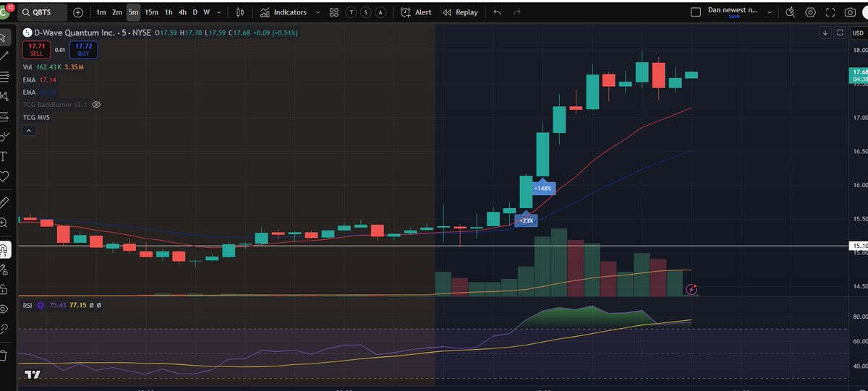Create a new Alert
This screenshot has width=868, height=391.
416,12
